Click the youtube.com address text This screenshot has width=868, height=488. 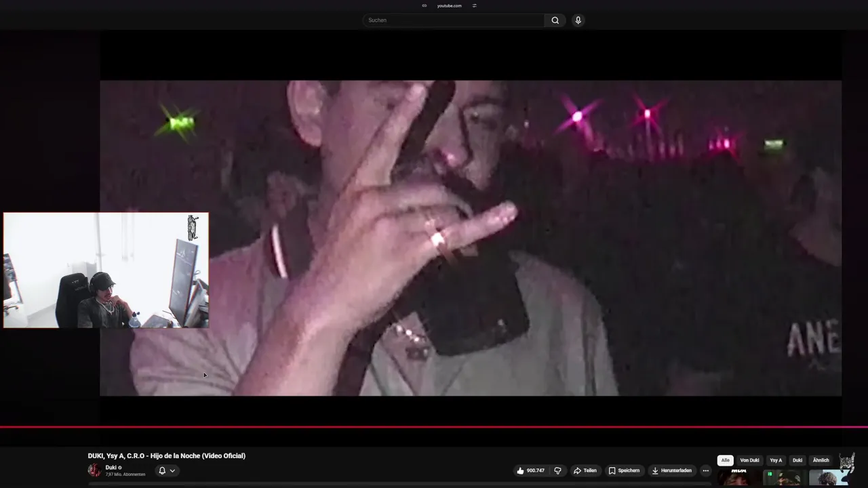click(x=449, y=5)
